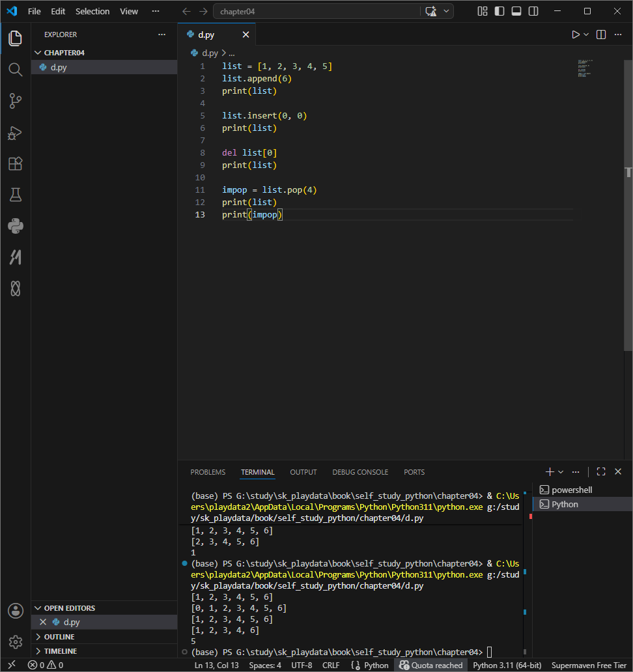Open Explorer Views and More Actions ellipsis
The width and height of the screenshot is (633, 672).
[x=162, y=35]
